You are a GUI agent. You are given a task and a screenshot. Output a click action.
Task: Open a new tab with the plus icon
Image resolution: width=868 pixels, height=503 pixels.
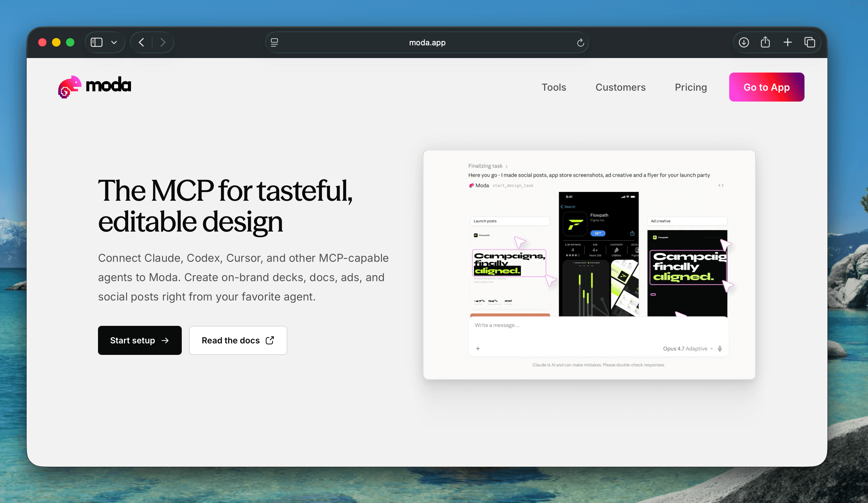[x=788, y=42]
